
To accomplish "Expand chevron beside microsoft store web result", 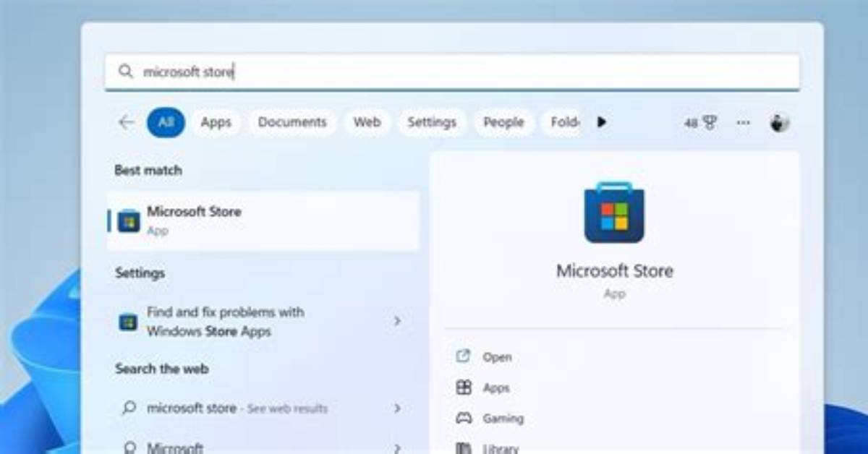I will 397,408.
